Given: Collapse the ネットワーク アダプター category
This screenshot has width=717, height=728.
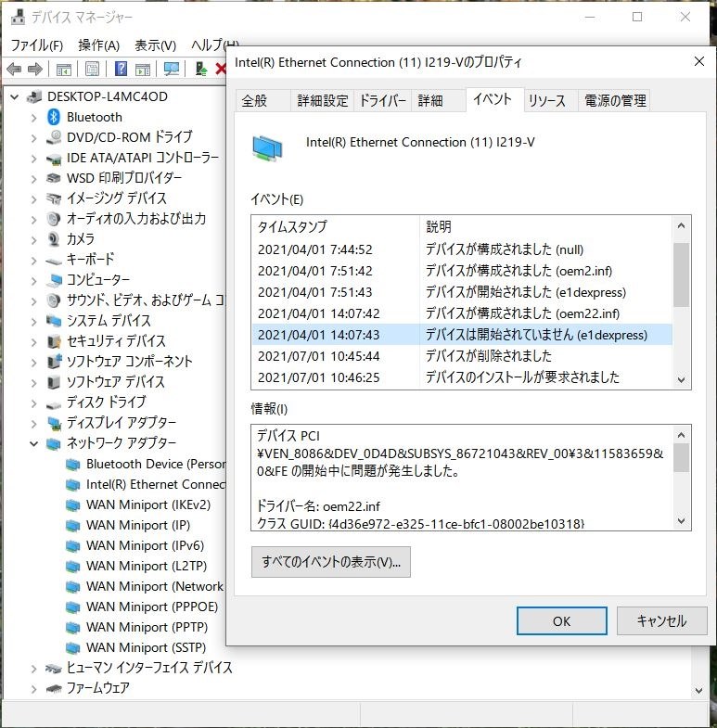Looking at the screenshot, I should coord(34,443).
